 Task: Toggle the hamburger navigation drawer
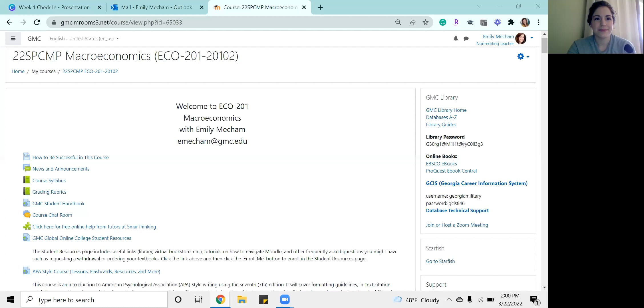[13, 38]
